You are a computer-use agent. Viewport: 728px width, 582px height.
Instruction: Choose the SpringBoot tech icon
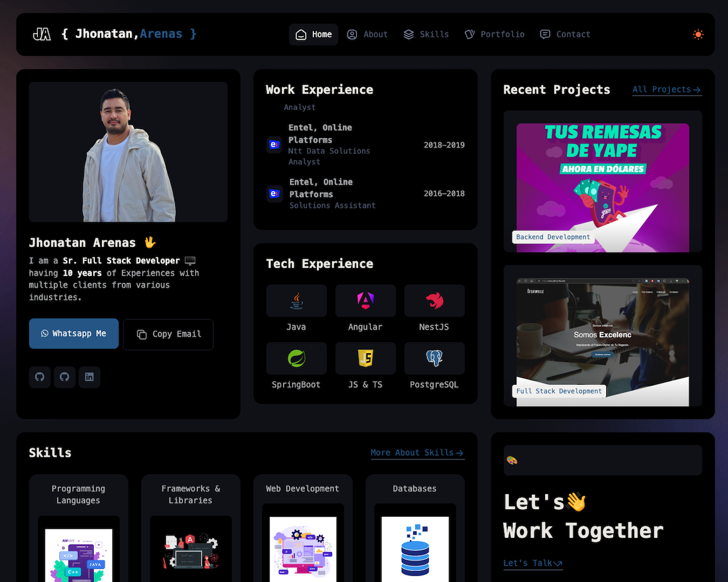click(296, 358)
